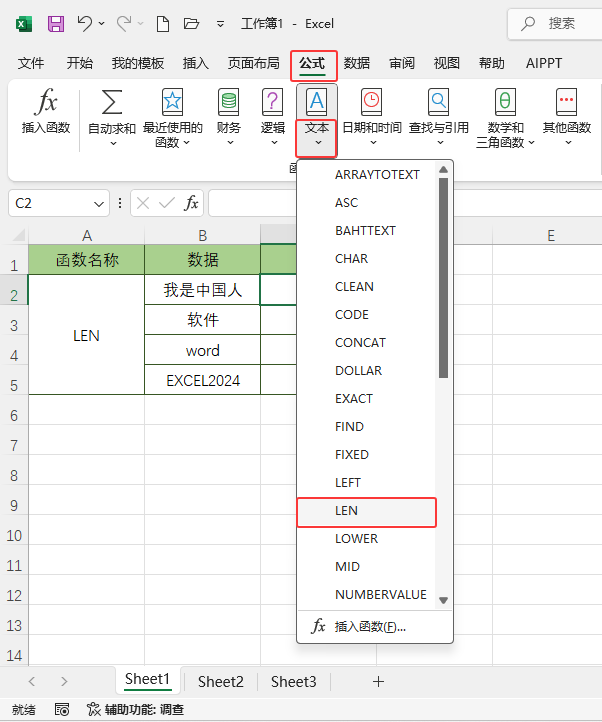Customize the quick access toolbar
602x722 pixels.
(221, 24)
